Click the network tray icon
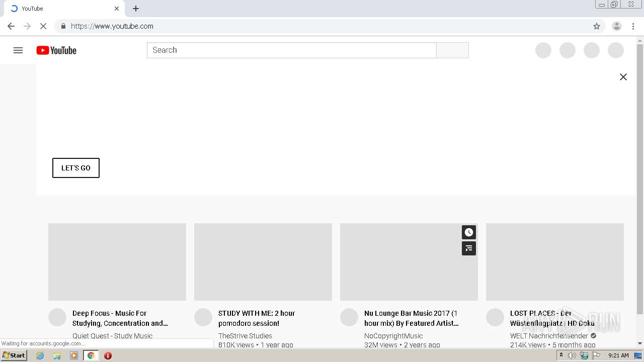The width and height of the screenshot is (644, 362). [x=584, y=355]
